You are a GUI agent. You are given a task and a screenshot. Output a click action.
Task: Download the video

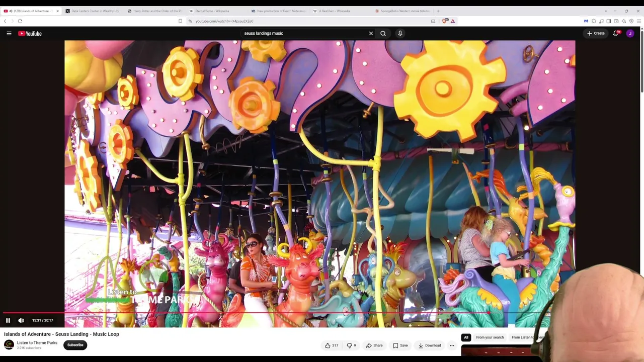430,345
